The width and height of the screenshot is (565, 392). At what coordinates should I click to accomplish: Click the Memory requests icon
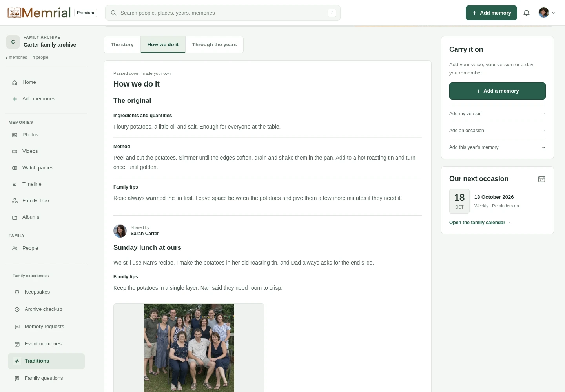click(17, 327)
